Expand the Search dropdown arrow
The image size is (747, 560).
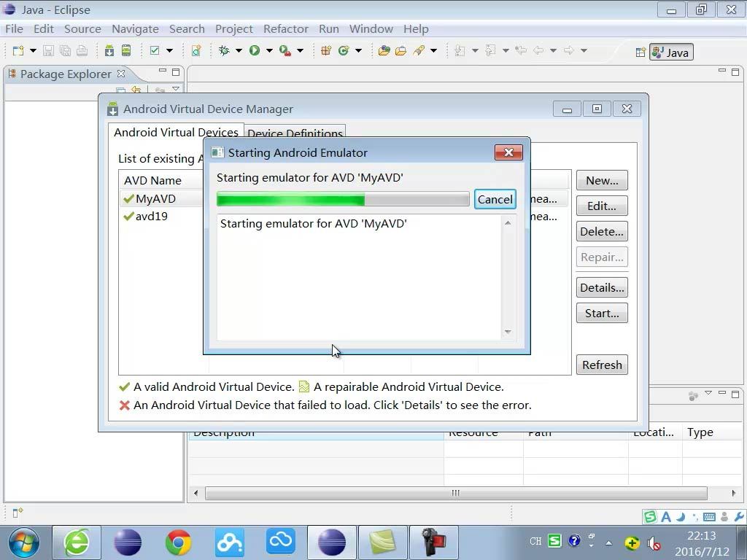coord(433,50)
